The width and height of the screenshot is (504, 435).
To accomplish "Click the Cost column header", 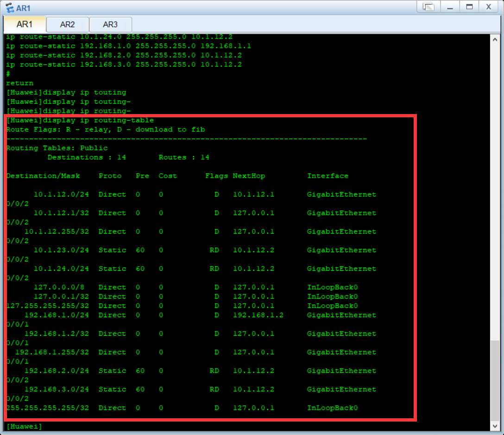I will point(168,176).
